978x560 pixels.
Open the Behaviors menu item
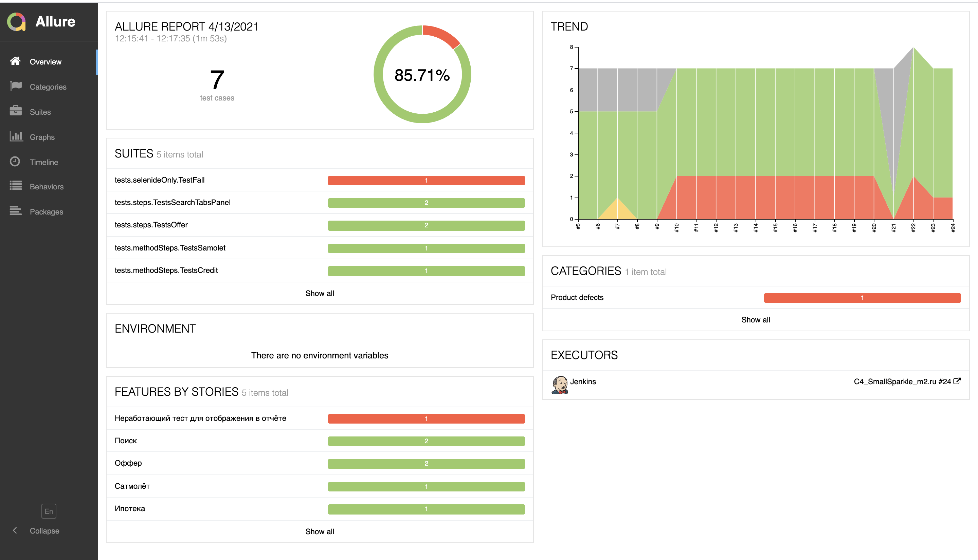[49, 187]
